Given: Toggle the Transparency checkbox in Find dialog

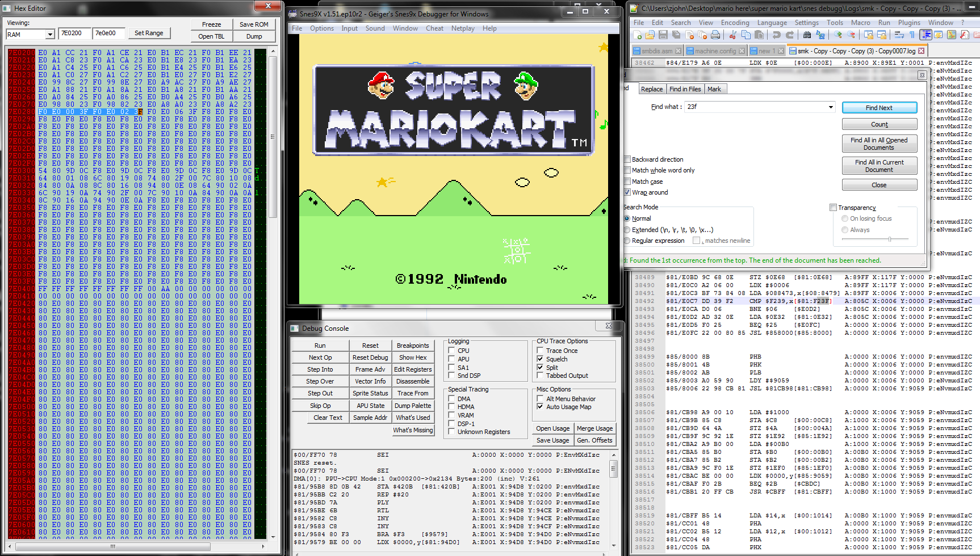Looking at the screenshot, I should point(833,208).
